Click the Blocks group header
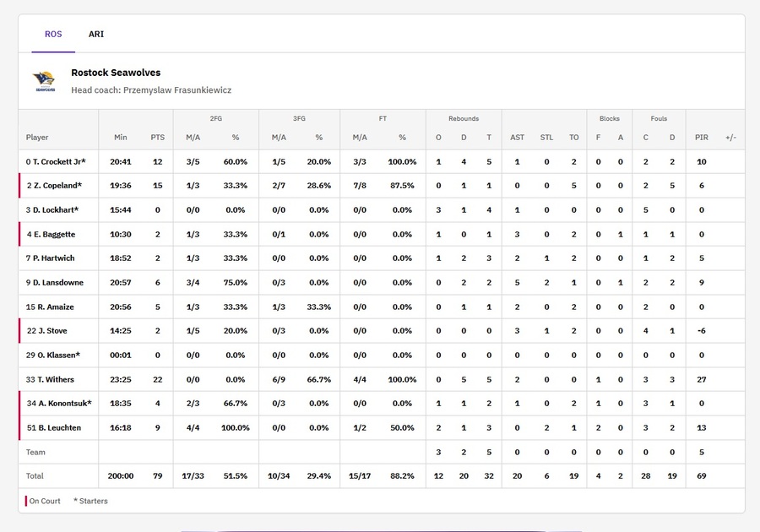Viewport: 760px width, 532px height. coord(610,119)
